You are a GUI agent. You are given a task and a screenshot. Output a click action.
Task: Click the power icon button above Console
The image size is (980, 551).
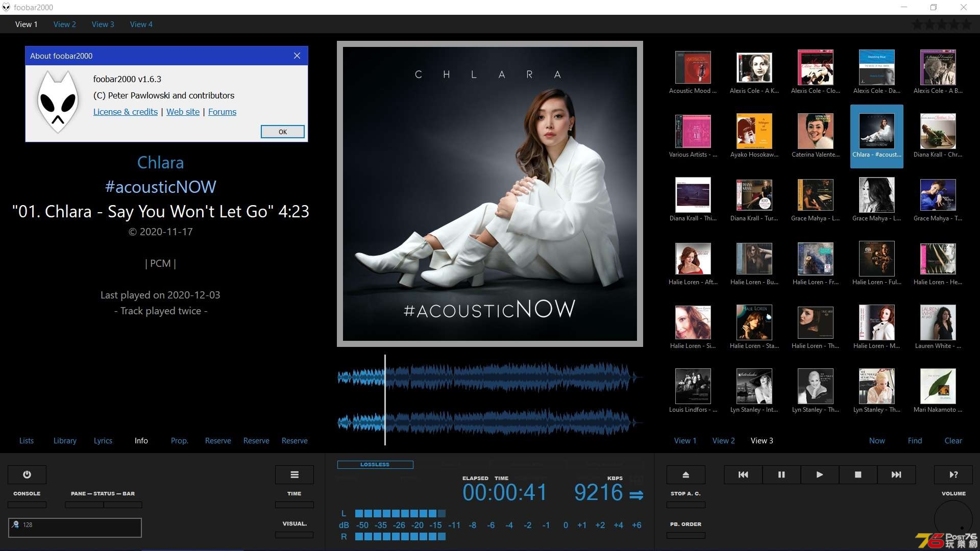(x=27, y=474)
